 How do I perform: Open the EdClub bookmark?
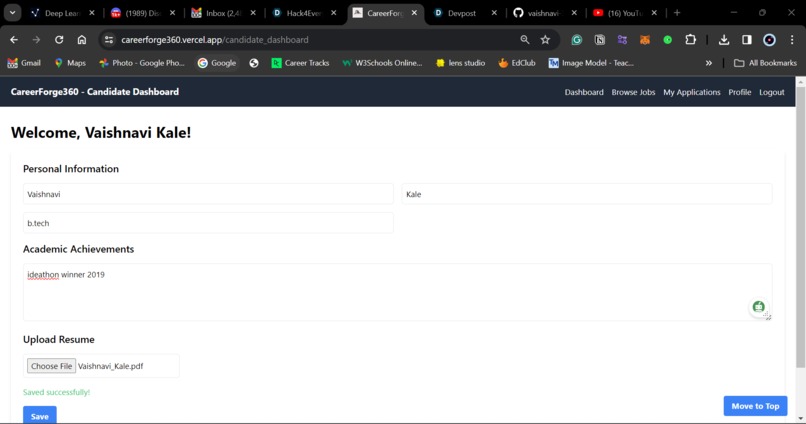[x=517, y=63]
